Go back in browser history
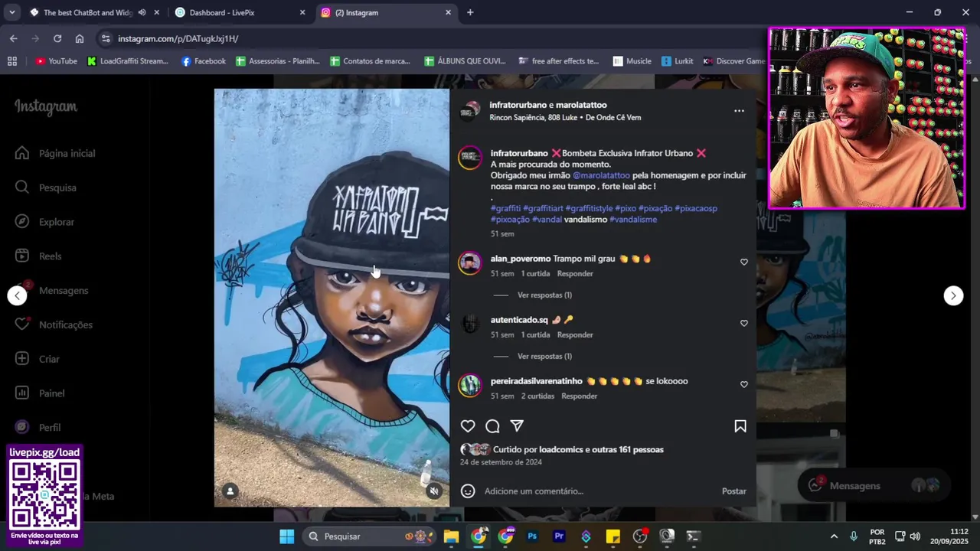The image size is (980, 551). click(14, 38)
